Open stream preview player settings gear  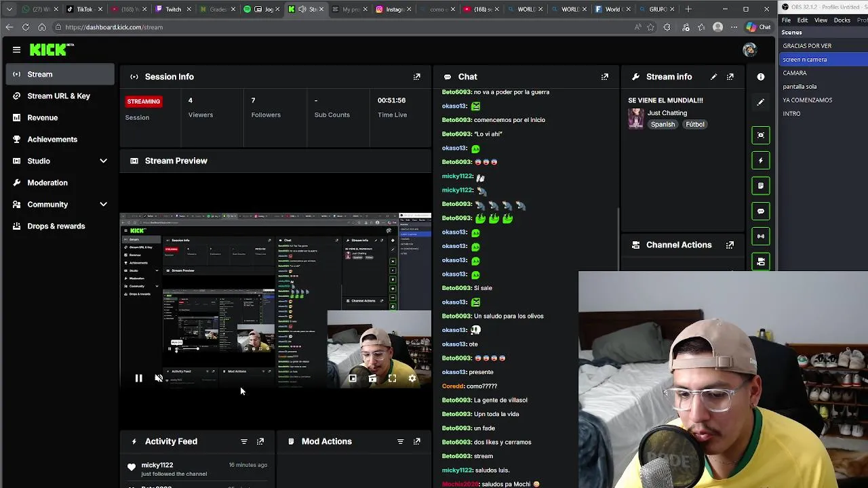[x=412, y=378]
